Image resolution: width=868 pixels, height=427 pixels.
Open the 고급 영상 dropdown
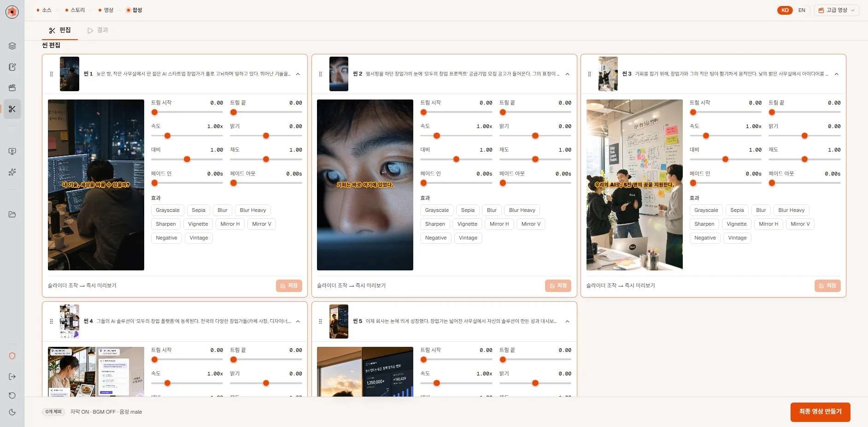pyautogui.click(x=836, y=10)
